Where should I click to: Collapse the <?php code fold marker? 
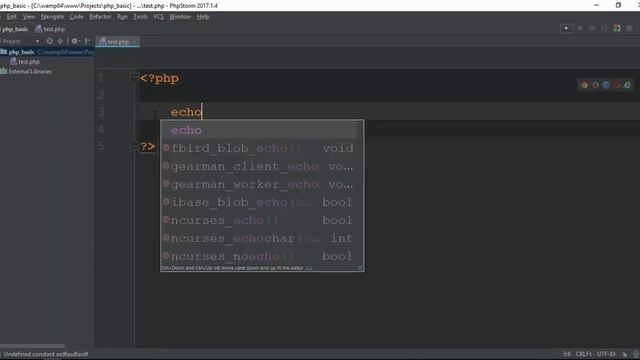click(x=134, y=76)
